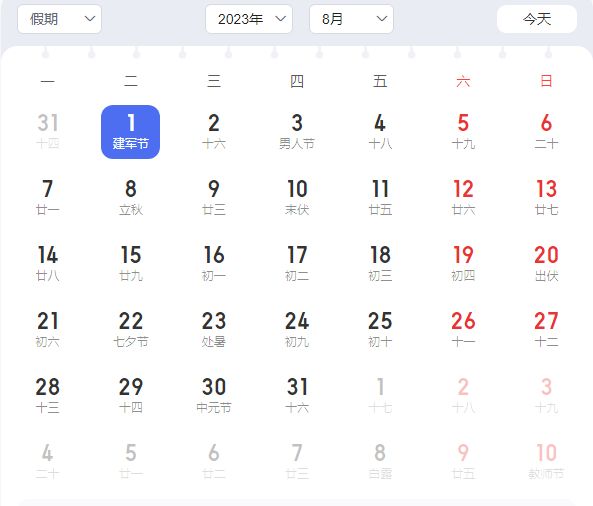Jump to today with 今天 button

pyautogui.click(x=537, y=19)
